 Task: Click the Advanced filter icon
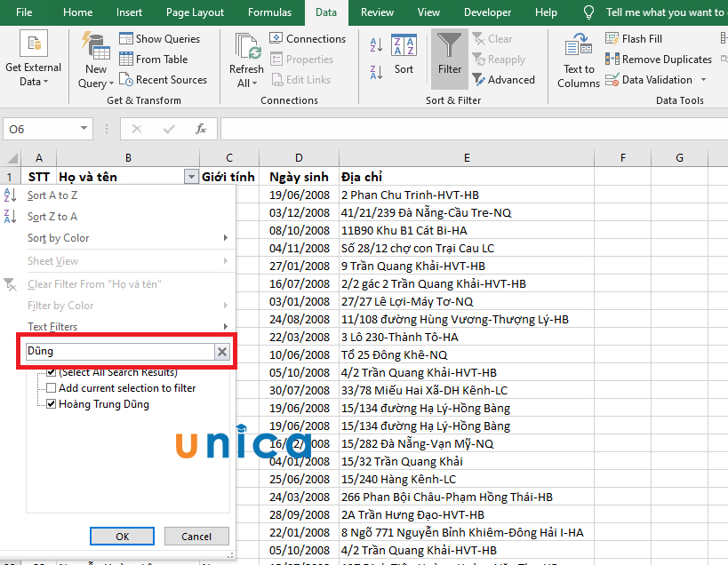(480, 79)
